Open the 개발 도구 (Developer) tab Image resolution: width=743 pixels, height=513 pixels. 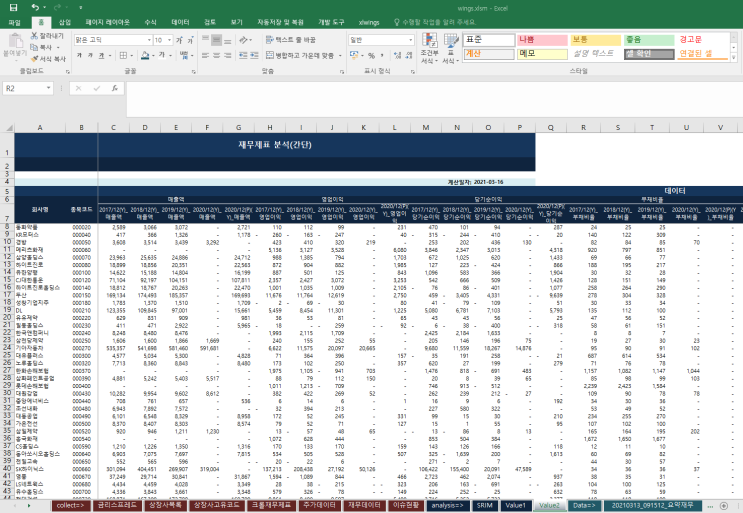coord(331,22)
